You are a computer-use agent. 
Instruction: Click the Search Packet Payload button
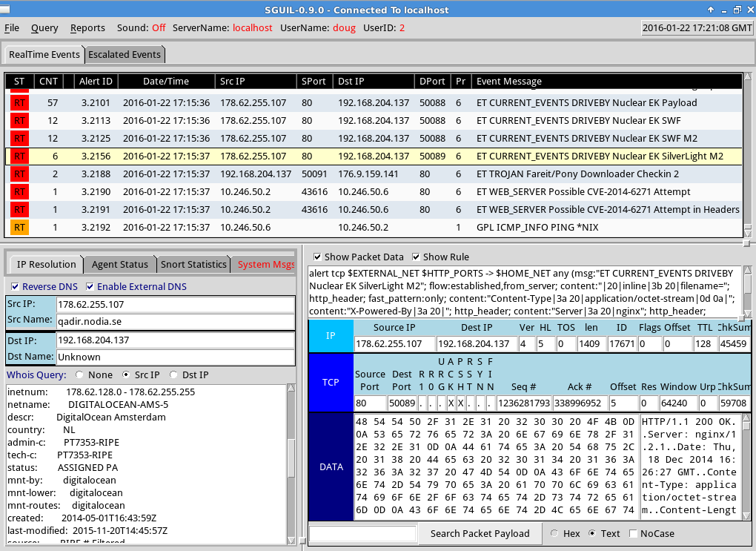pyautogui.click(x=479, y=533)
